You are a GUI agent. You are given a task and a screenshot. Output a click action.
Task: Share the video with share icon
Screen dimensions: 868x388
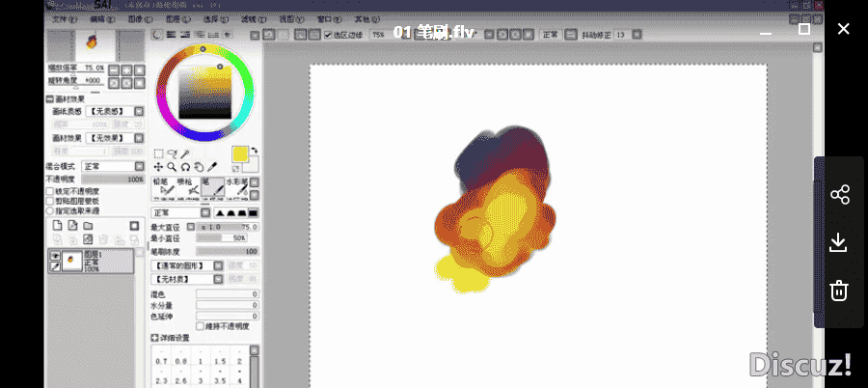click(840, 195)
